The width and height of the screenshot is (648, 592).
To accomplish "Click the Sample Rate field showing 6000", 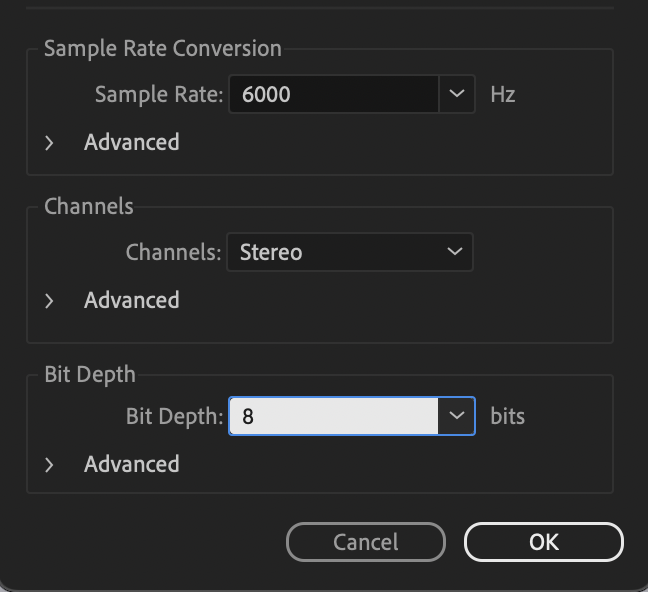I will (x=334, y=94).
